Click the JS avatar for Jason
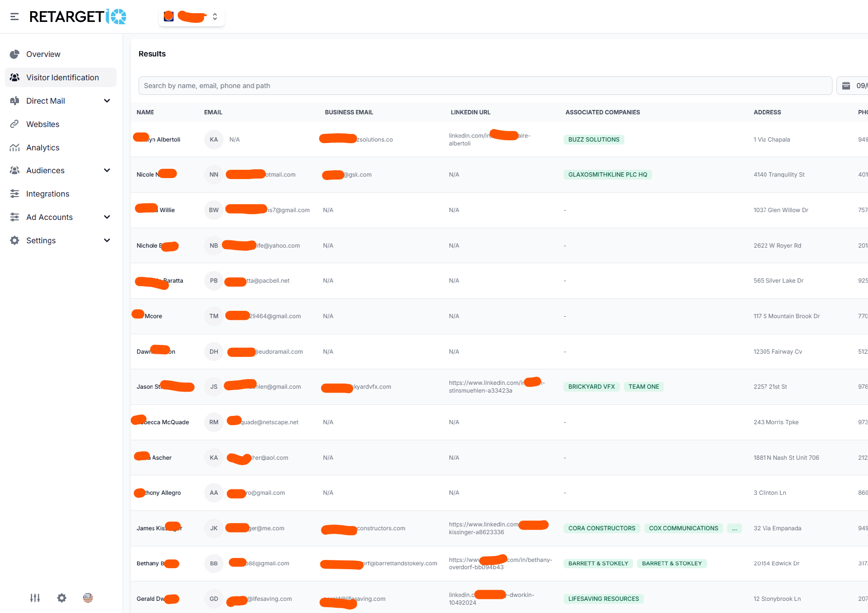 click(x=214, y=387)
